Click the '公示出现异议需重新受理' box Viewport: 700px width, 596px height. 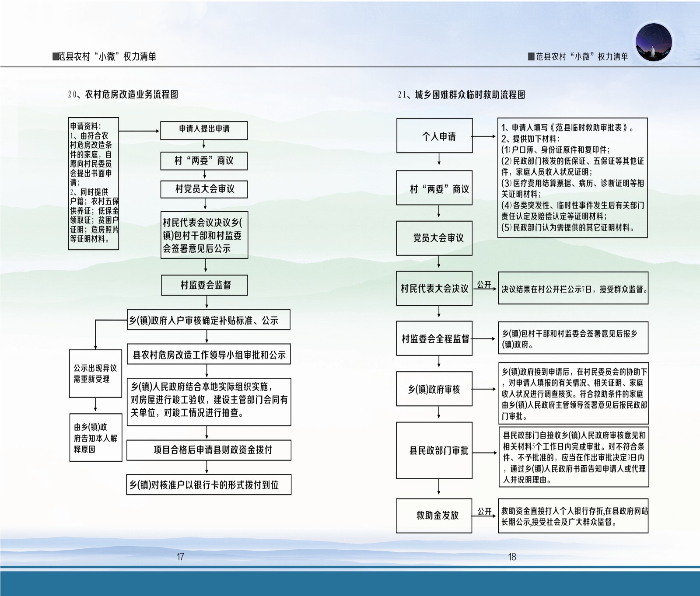[95, 373]
